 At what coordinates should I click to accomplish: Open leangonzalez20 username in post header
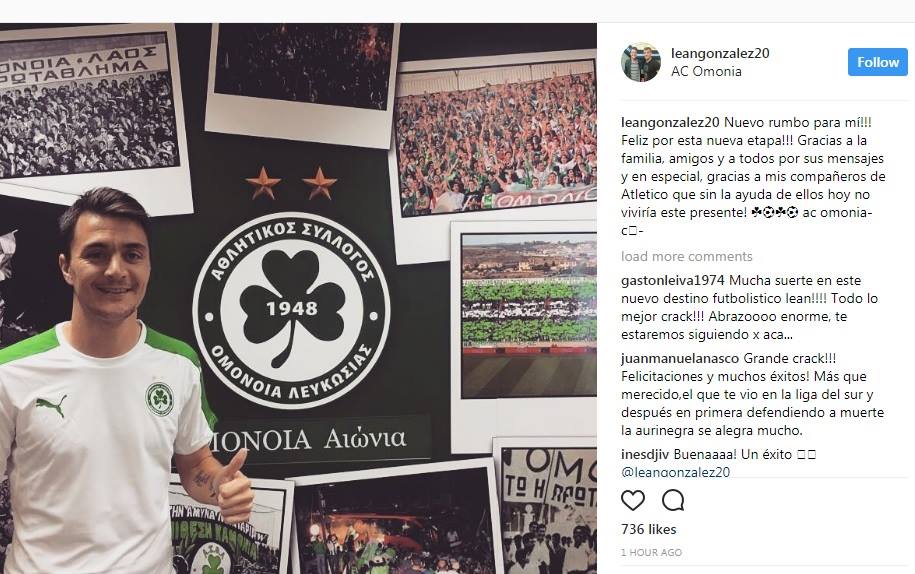pos(720,53)
